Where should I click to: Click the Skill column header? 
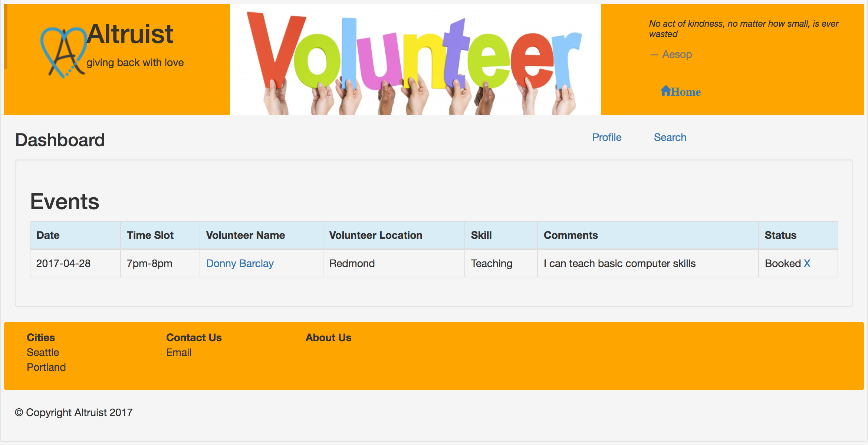coord(481,235)
